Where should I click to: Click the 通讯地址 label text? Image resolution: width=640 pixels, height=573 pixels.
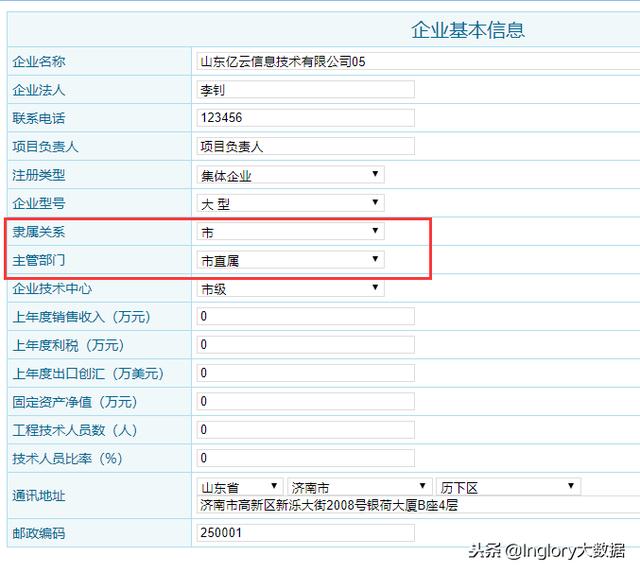[x=39, y=496]
